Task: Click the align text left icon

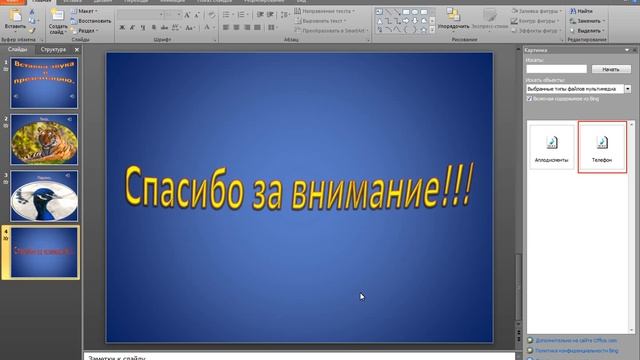Action: 226,28
